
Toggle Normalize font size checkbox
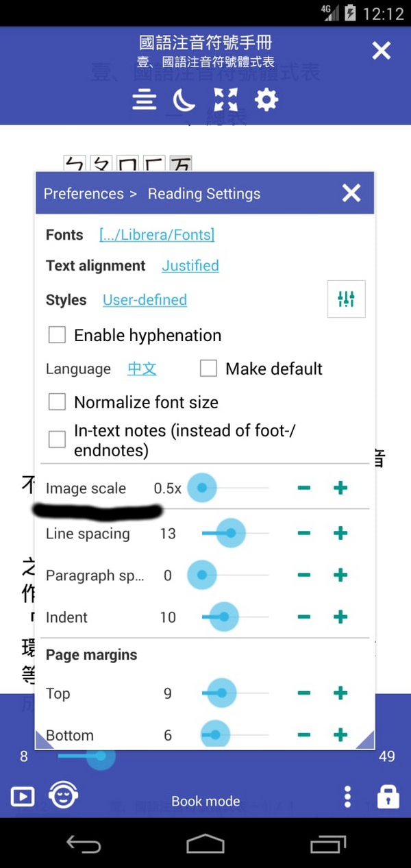(58, 402)
